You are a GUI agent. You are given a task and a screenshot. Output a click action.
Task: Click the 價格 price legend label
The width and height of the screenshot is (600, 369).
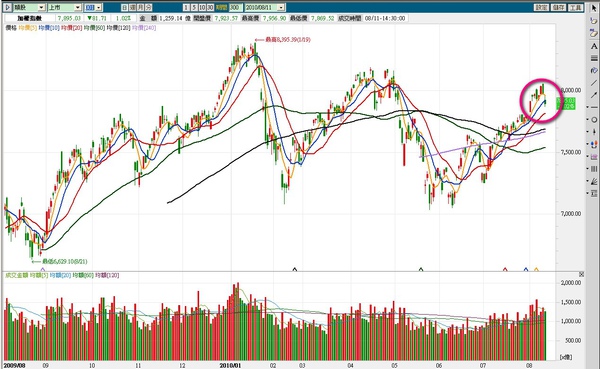[11, 28]
